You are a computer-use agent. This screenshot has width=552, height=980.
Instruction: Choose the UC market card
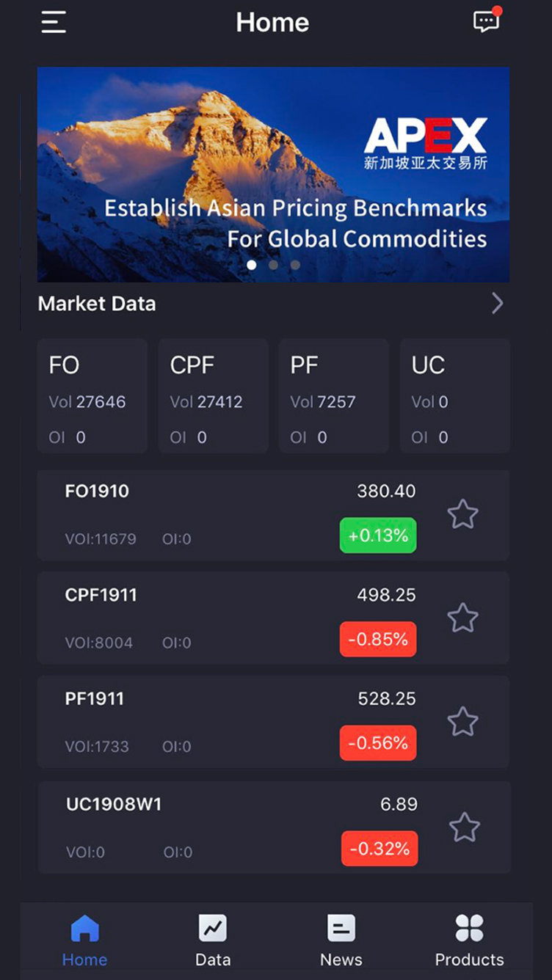[454, 396]
